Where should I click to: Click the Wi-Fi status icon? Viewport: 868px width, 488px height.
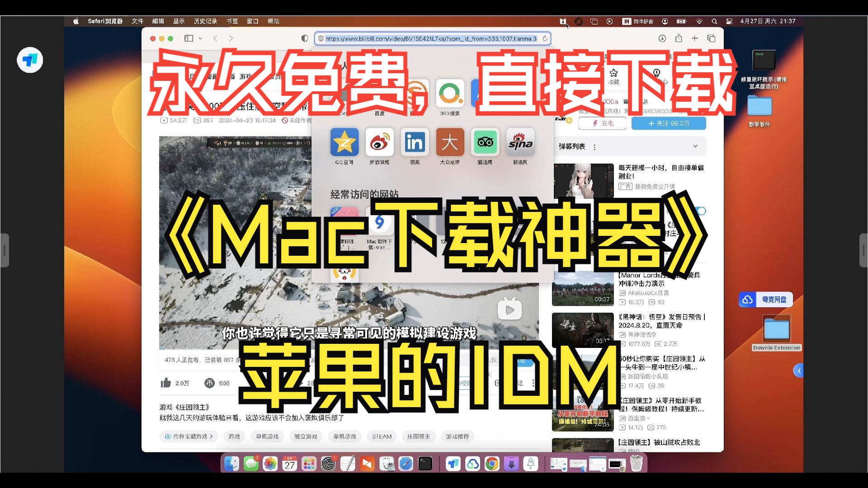tap(699, 21)
